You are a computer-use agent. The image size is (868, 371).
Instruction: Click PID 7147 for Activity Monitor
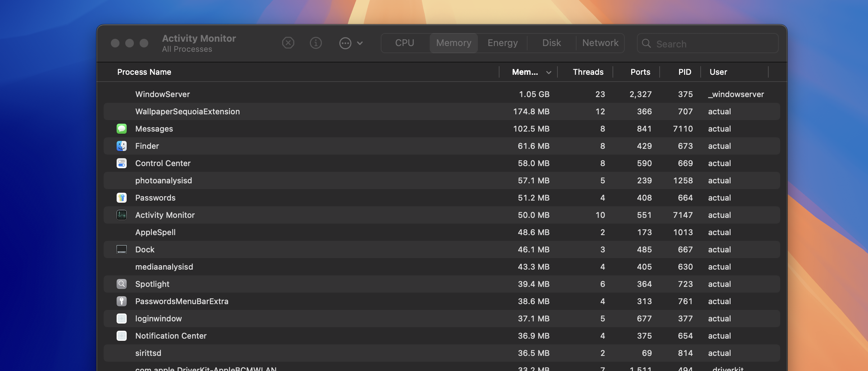click(x=683, y=215)
